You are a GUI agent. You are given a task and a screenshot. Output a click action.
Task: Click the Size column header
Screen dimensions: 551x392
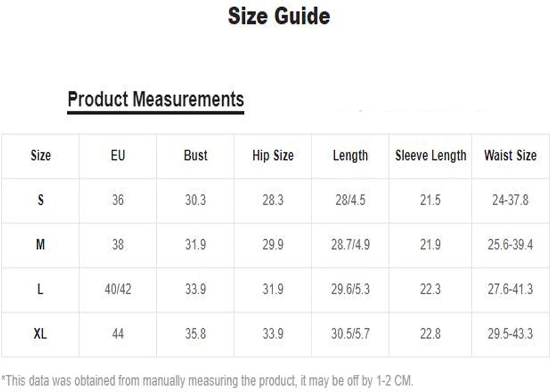(x=41, y=155)
